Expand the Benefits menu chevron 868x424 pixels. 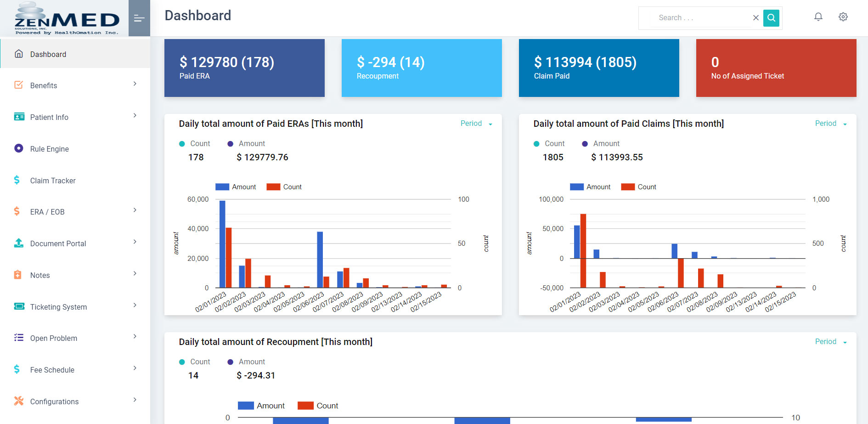pos(135,84)
